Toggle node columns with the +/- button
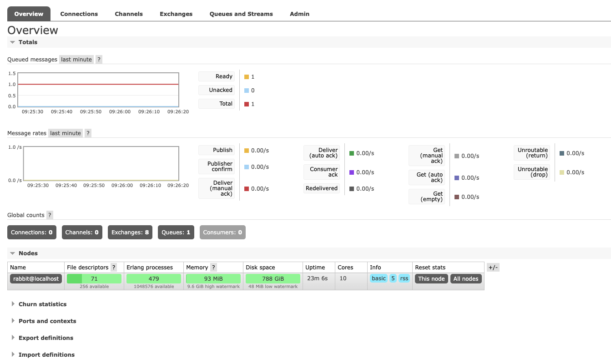Image resolution: width=611 pixels, height=364 pixels. (493, 268)
